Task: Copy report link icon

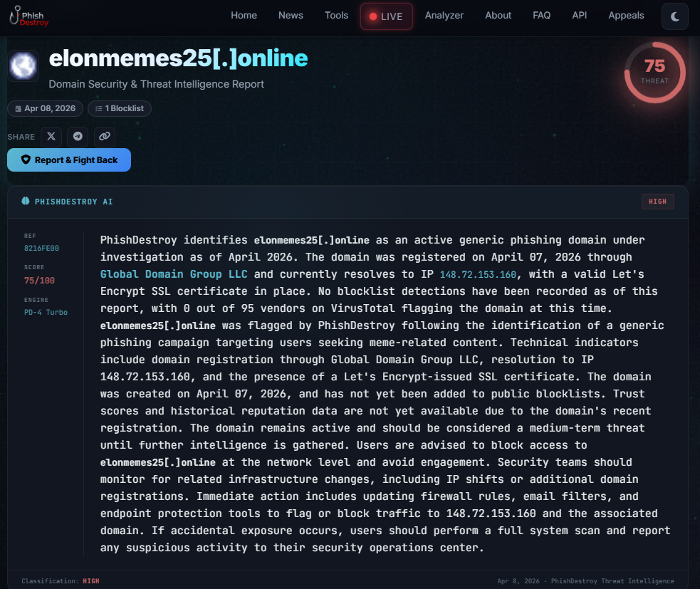Action: [105, 136]
